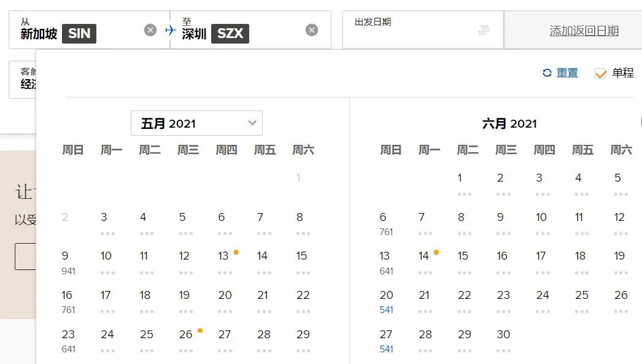This screenshot has height=364, width=642.
Task: Pick June 4 in calendar
Action: point(581,184)
